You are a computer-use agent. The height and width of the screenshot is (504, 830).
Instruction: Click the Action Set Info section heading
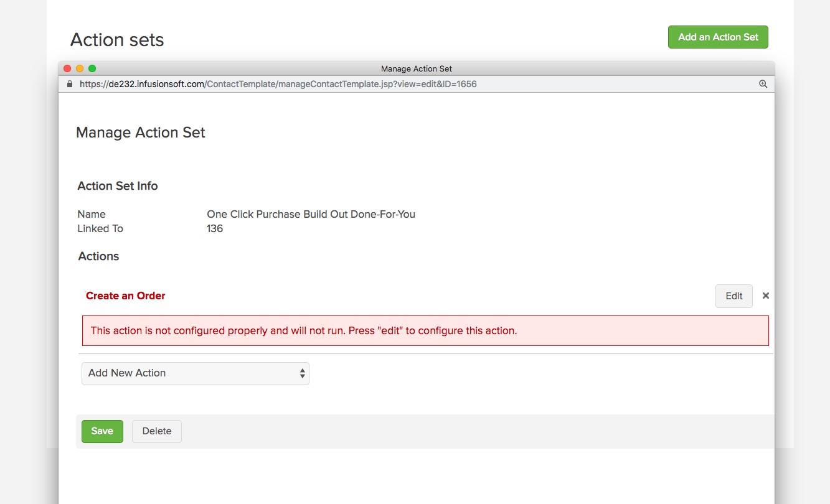[x=117, y=185]
